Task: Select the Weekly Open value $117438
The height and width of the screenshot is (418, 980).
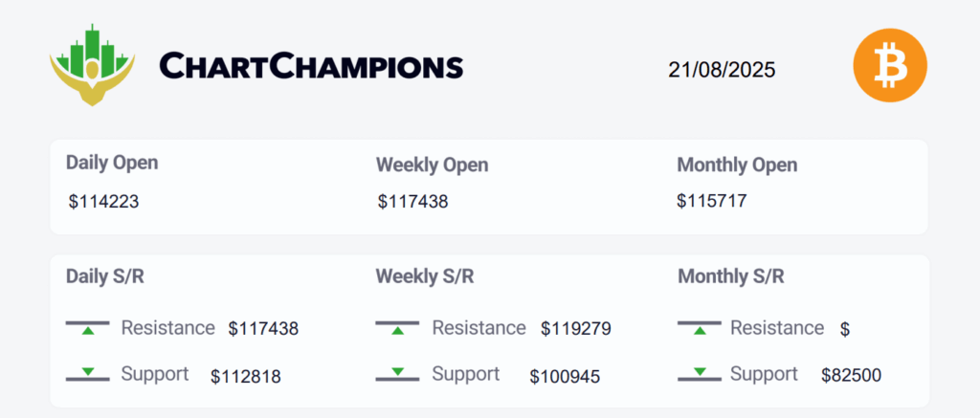Action: tap(412, 202)
